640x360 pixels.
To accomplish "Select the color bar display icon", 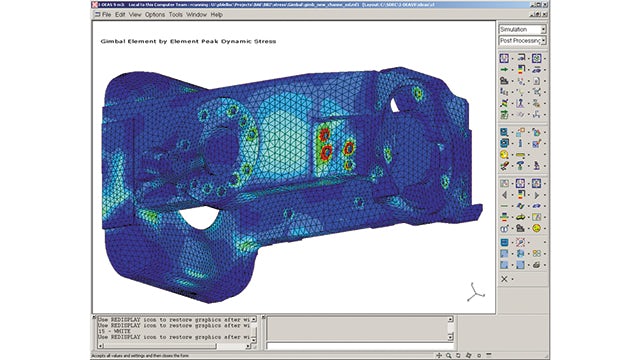I will [x=521, y=70].
